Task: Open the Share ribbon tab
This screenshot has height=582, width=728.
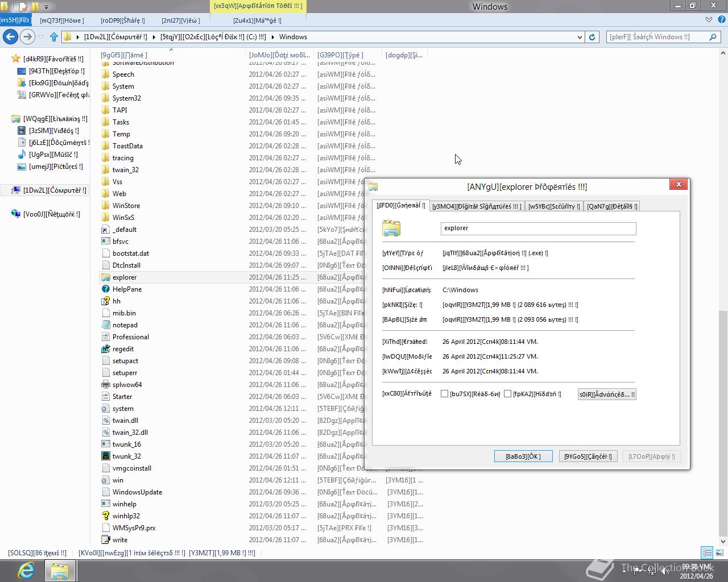Action: 123,20
